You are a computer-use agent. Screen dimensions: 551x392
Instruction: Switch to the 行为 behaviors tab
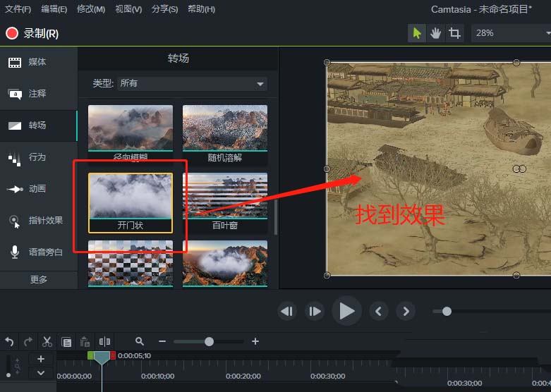tap(38, 157)
